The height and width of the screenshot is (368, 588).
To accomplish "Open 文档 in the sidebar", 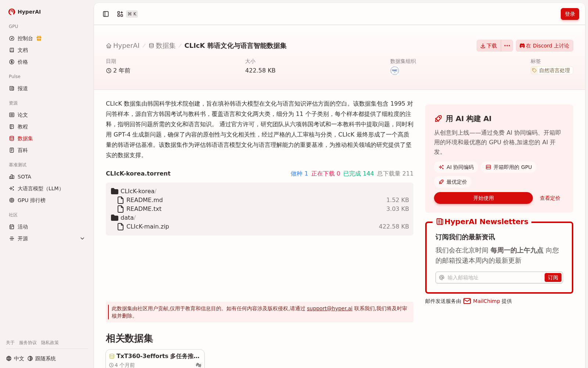I will pos(23,50).
